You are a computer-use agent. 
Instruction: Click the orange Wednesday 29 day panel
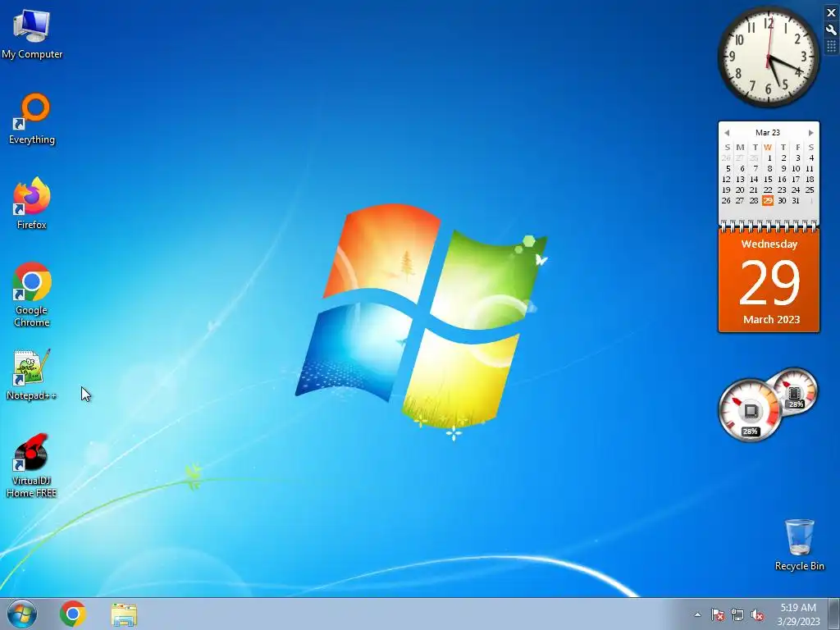pos(769,282)
